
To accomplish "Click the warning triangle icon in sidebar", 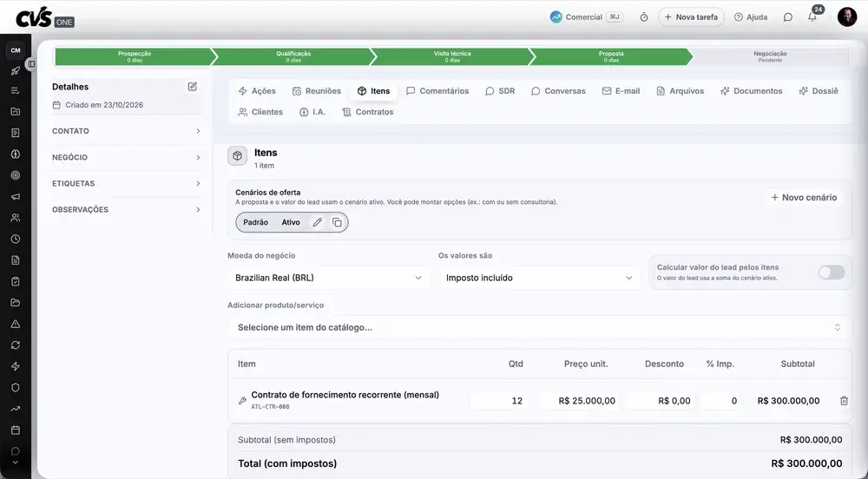I will tap(16, 325).
